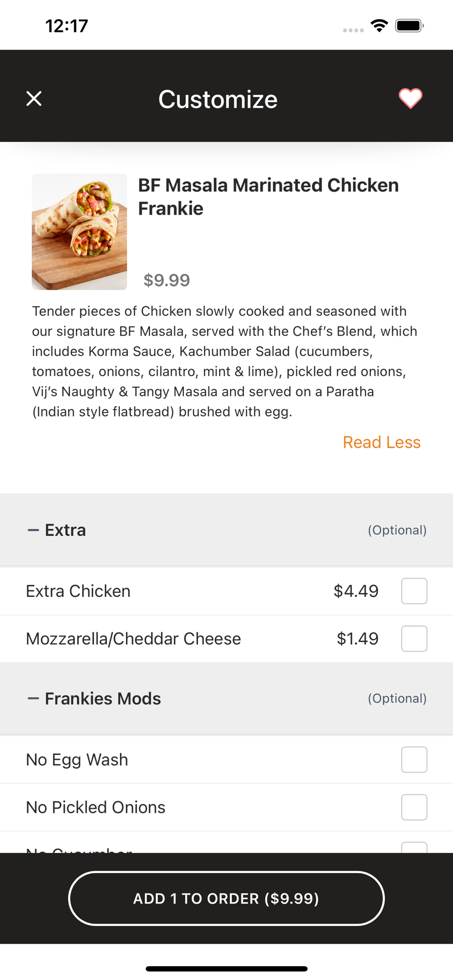Tap the cellular signal dots indicator
This screenshot has height=980, width=453.
point(353,30)
